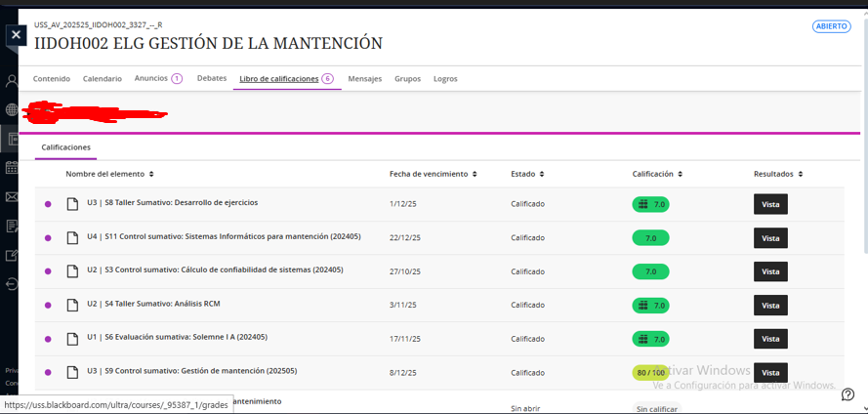
Task: Sort by Estado column arrows
Action: point(542,174)
